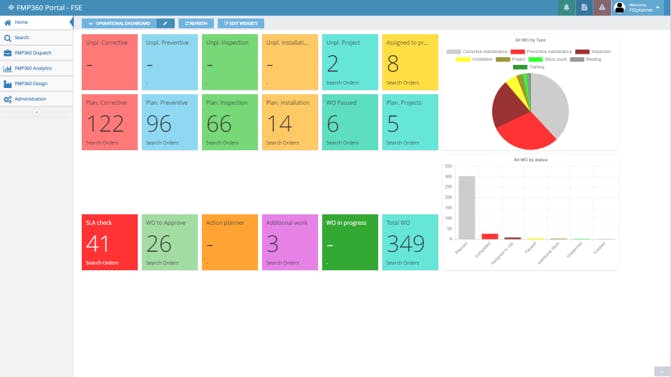Viewport: 671px width, 377px height.
Task: Click the All WO by status chart title
Action: [530, 160]
